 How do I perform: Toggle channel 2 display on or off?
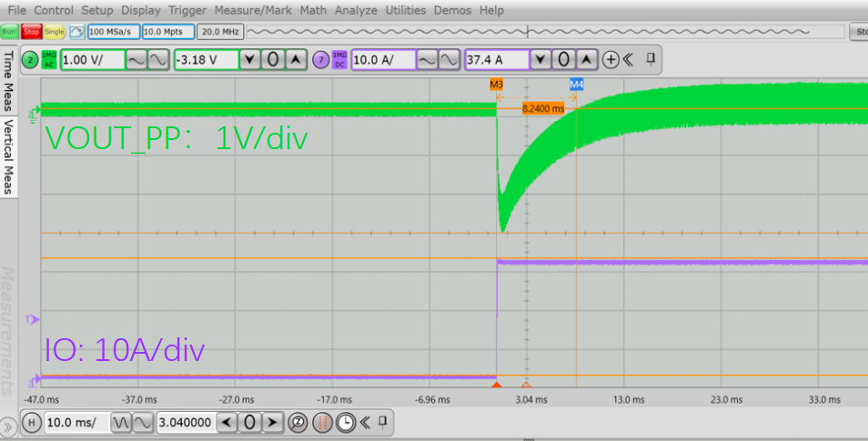30,60
